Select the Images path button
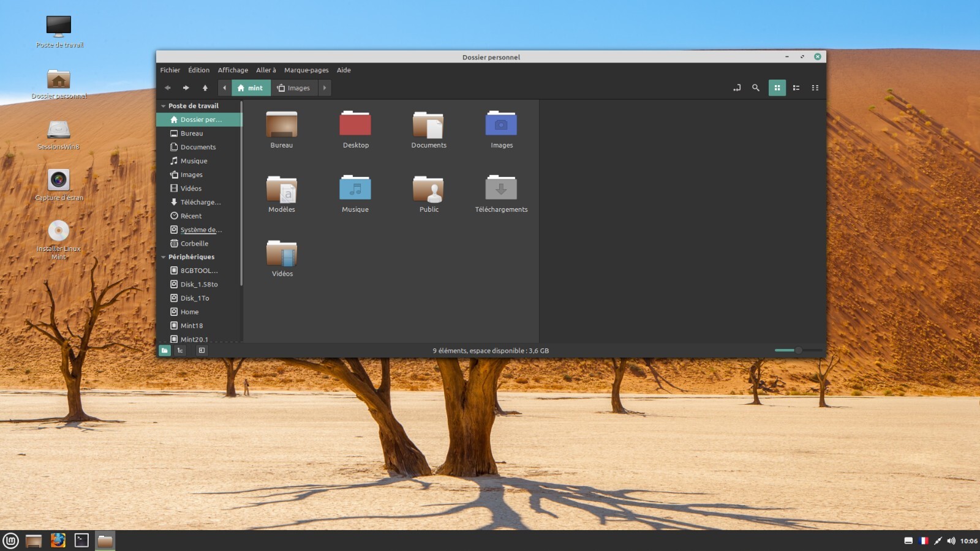The height and width of the screenshot is (551, 980). [x=294, y=88]
